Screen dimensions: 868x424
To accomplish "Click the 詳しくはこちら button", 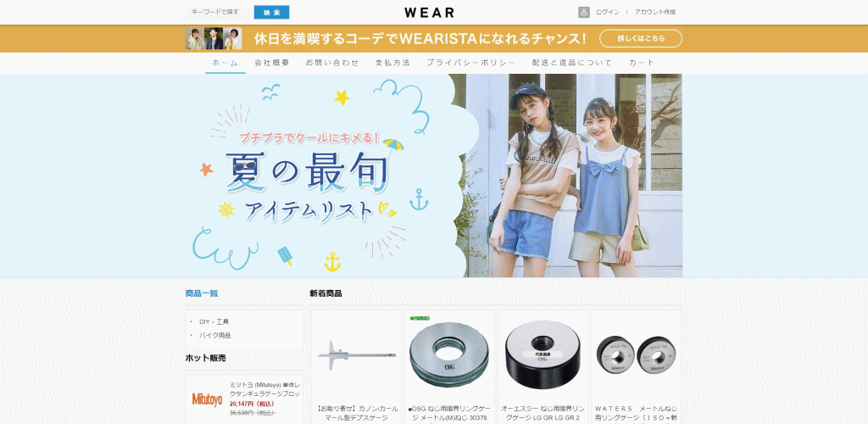I will (x=640, y=38).
